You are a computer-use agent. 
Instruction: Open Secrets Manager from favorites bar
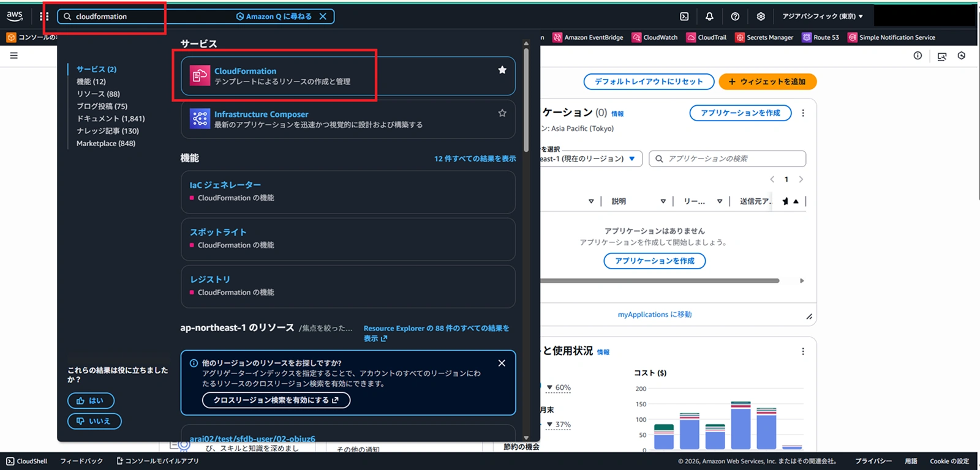(x=764, y=37)
